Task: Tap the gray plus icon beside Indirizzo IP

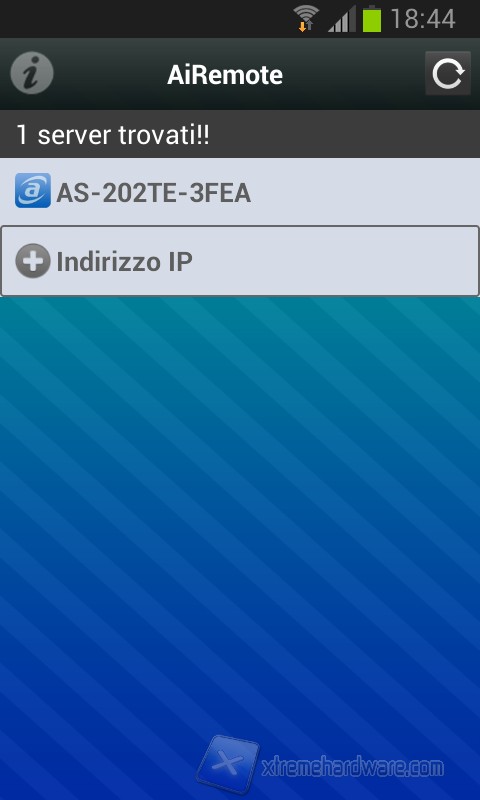Action: (33, 261)
